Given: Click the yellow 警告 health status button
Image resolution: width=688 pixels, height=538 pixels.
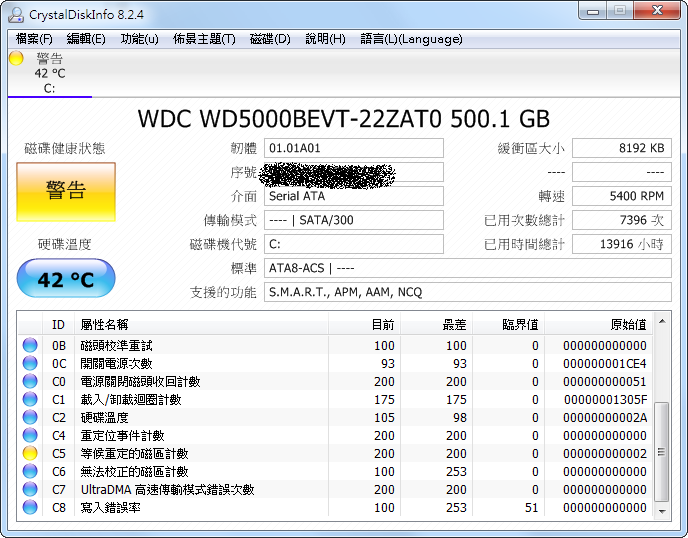Looking at the screenshot, I should (66, 192).
